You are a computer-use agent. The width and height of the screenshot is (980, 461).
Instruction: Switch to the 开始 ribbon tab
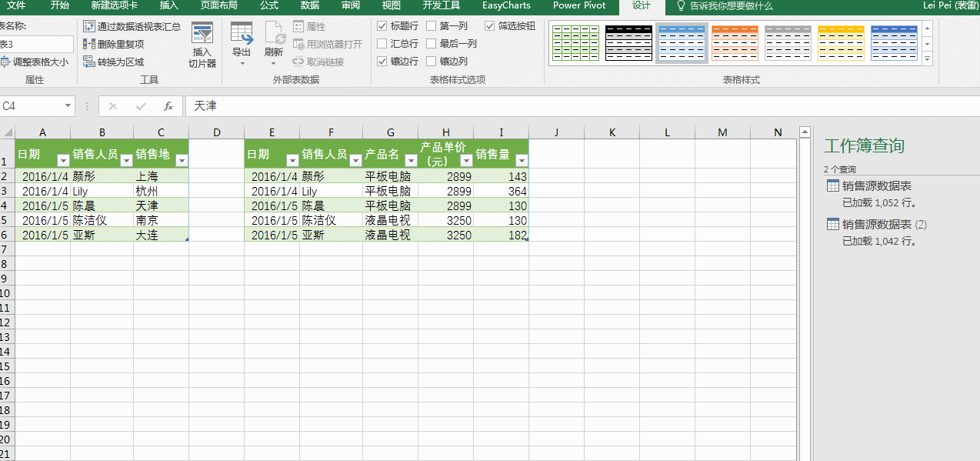59,6
